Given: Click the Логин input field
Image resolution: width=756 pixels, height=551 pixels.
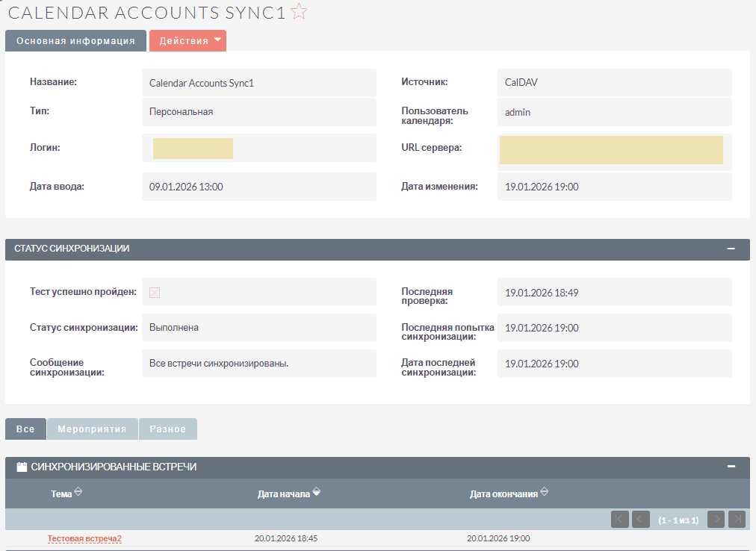Looking at the screenshot, I should [193, 148].
